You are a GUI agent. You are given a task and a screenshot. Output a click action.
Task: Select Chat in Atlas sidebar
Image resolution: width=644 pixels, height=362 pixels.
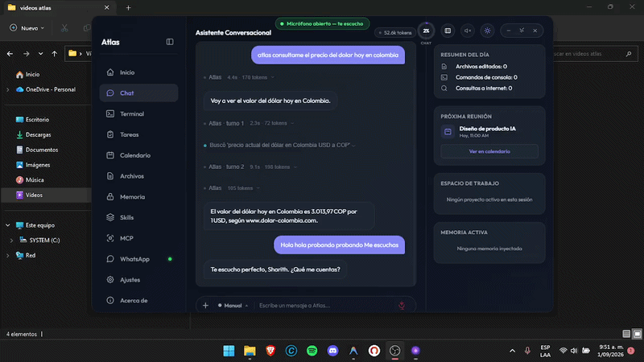pyautogui.click(x=138, y=93)
